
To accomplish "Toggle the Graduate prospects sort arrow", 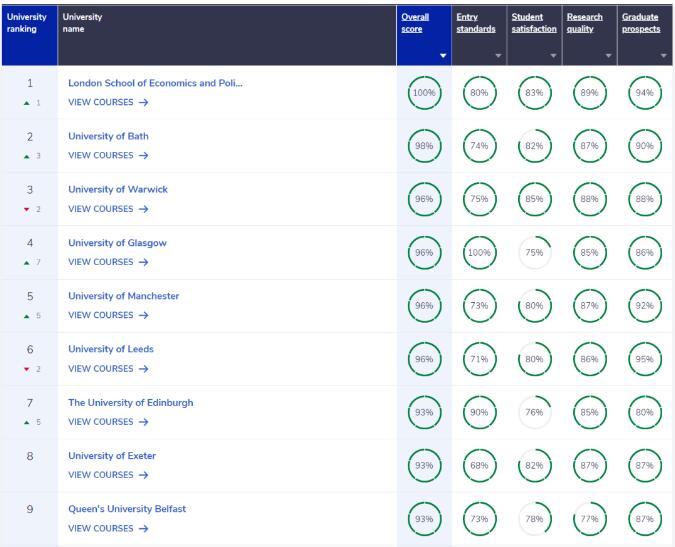I will pyautogui.click(x=663, y=56).
